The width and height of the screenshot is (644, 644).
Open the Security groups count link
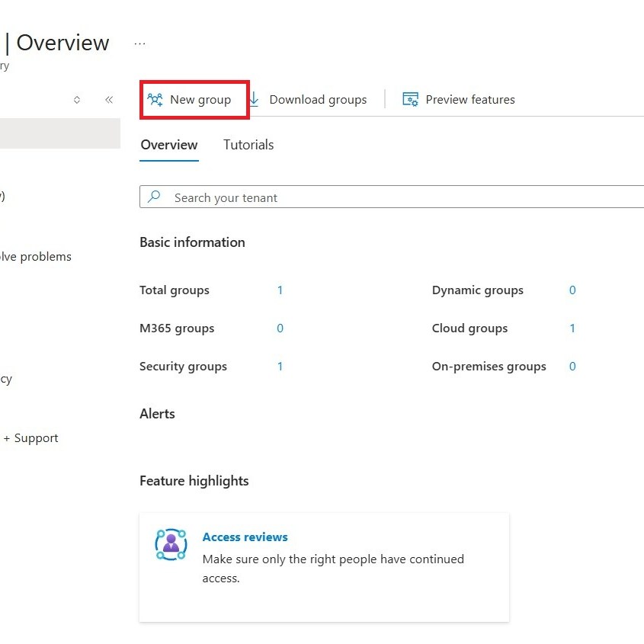pos(280,367)
